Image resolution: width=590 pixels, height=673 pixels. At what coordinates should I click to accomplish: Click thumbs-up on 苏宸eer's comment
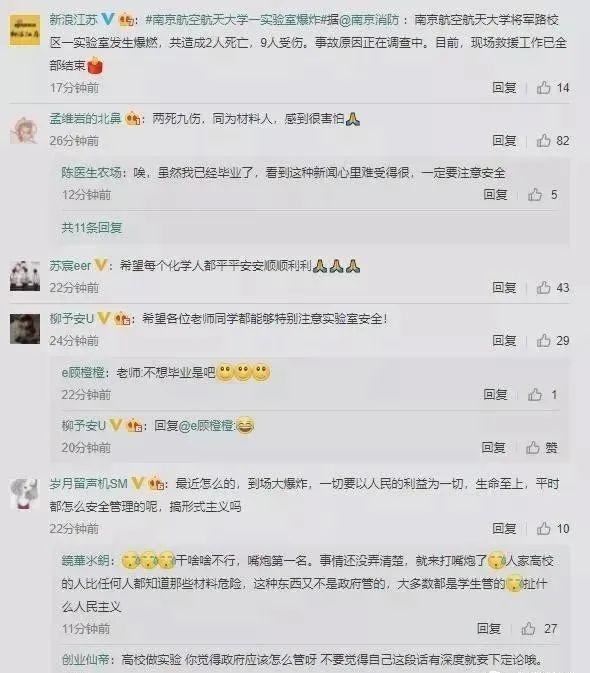pos(543,287)
